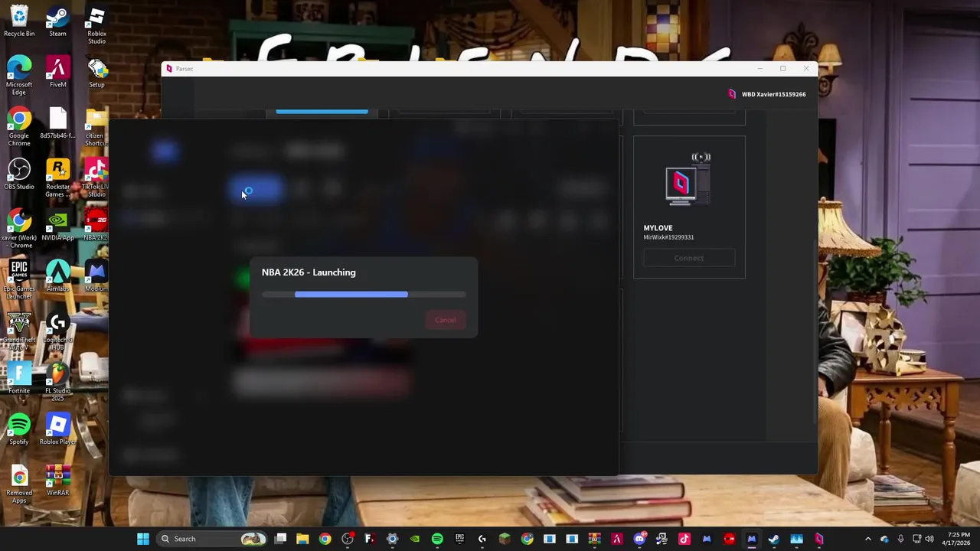The image size is (980, 551).
Task: Select the Logitech G HUB desktop shortcut
Action: pyautogui.click(x=57, y=331)
